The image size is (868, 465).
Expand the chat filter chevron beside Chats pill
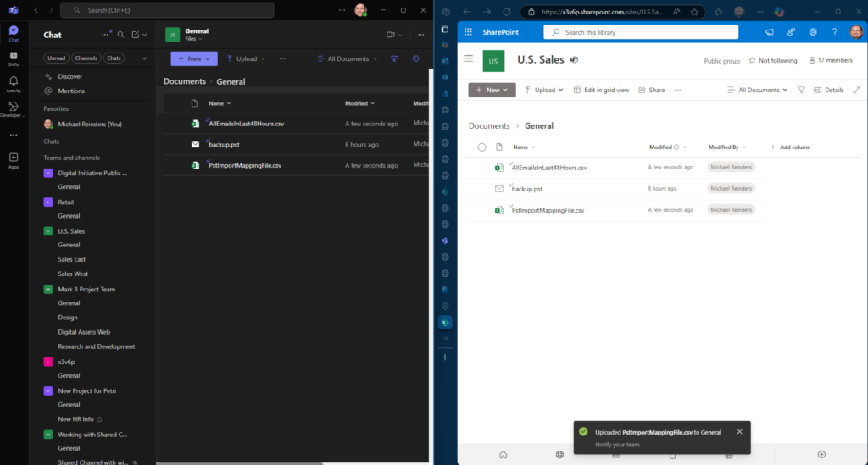pyautogui.click(x=144, y=58)
